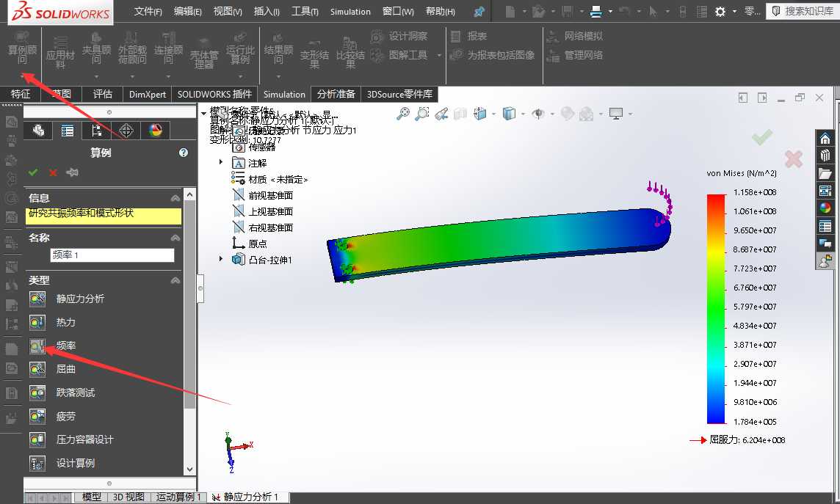
Task: Open the 编辑(E) menu
Action: (x=187, y=11)
